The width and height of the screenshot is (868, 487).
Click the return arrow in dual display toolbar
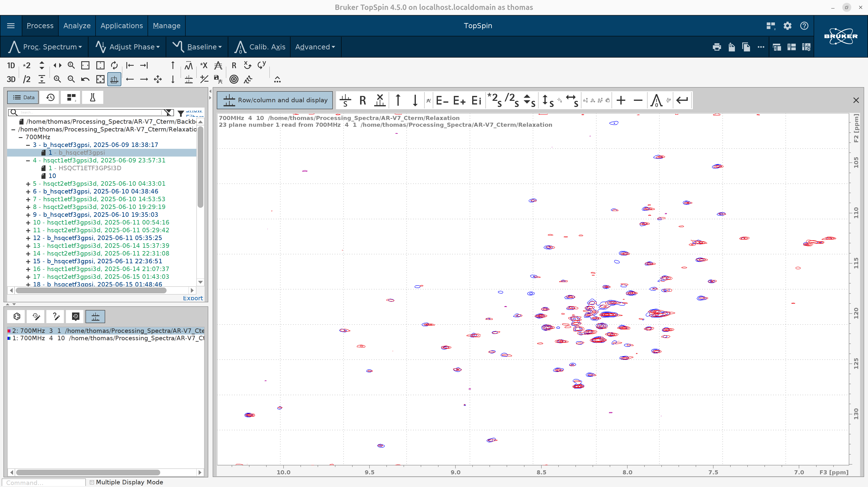(682, 100)
